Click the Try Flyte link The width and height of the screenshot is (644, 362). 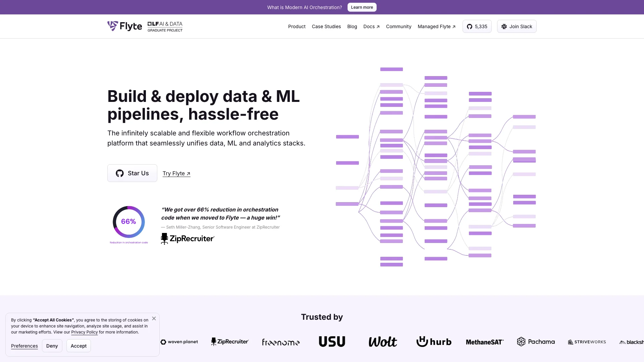[x=176, y=173]
